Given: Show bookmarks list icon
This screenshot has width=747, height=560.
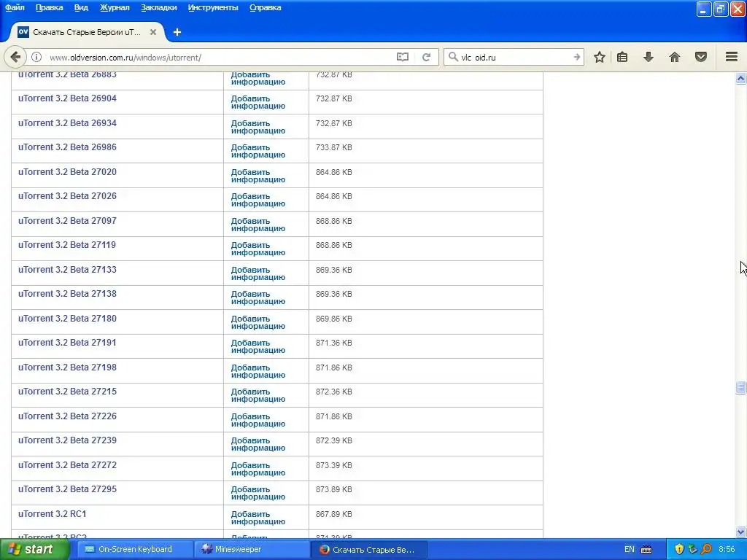Looking at the screenshot, I should point(622,57).
